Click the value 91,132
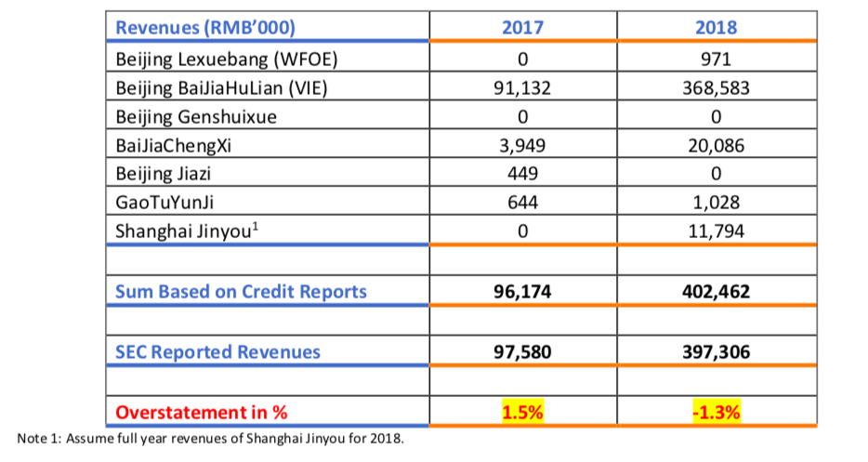This screenshot has height=462, width=868. 522,88
